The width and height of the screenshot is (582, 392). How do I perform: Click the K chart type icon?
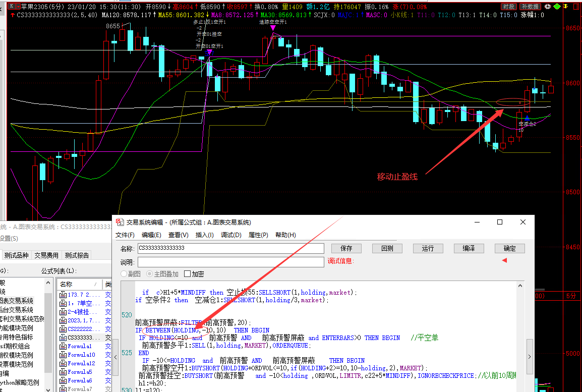[x=12, y=7]
